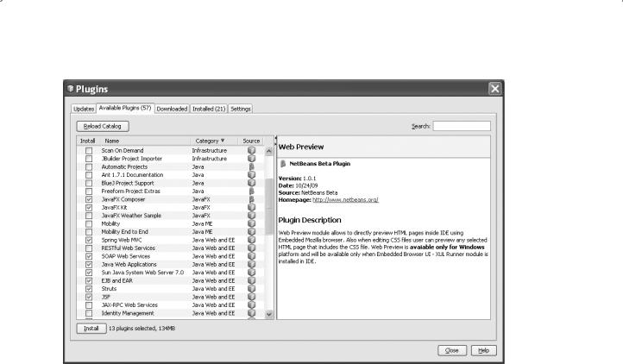623x364 pixels.
Task: Click source icon for Identity Management row
Action: 251,313
